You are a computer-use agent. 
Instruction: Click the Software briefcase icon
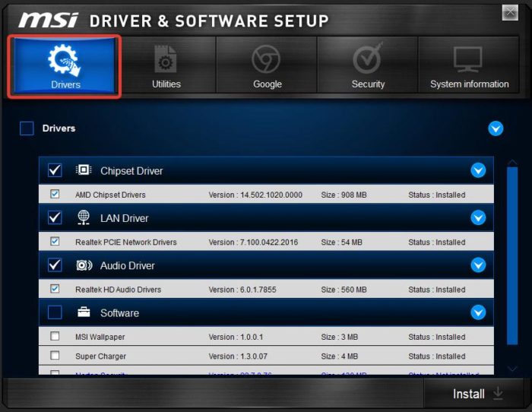point(84,312)
